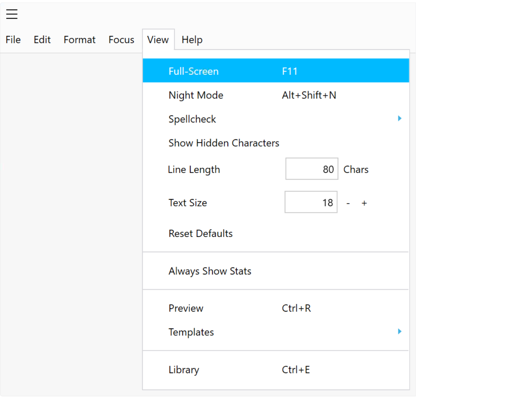Open the Focus menu
This screenshot has height=399, width=532.
pos(121,40)
